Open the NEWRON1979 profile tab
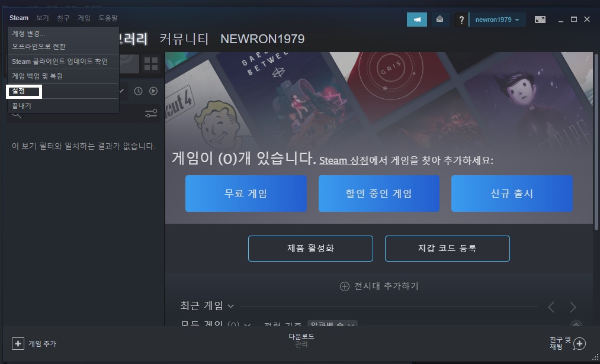Screen dimensions: 600x364 (x=262, y=39)
